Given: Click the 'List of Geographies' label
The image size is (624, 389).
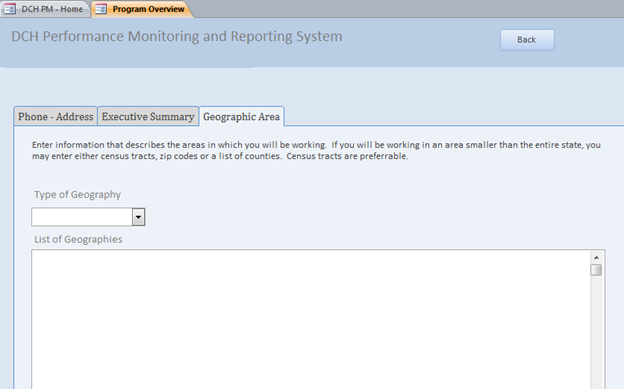Looking at the screenshot, I should [78, 239].
